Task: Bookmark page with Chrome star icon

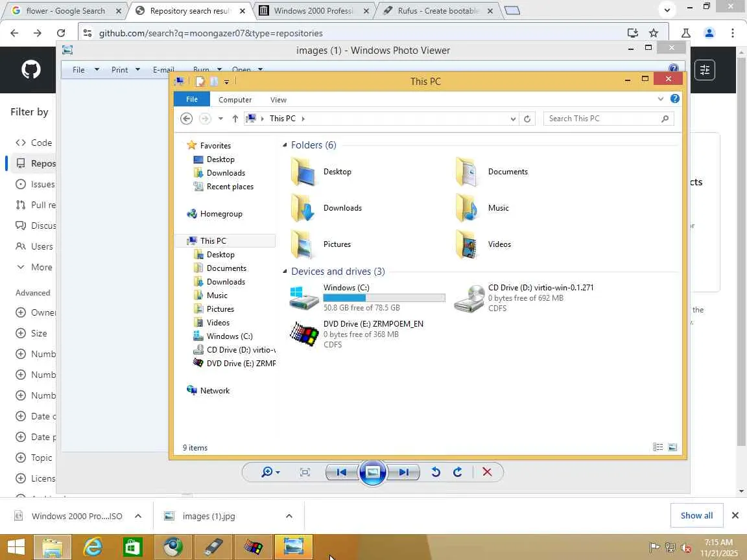Action: pos(654,33)
